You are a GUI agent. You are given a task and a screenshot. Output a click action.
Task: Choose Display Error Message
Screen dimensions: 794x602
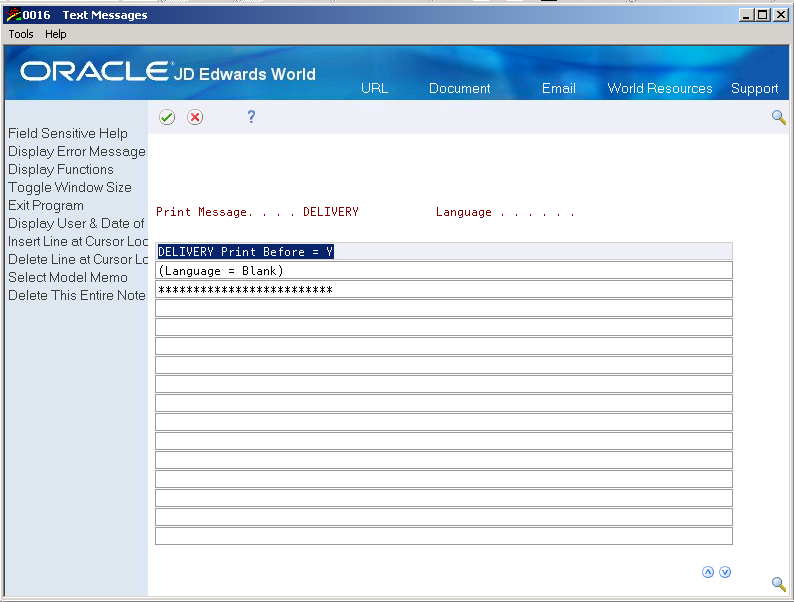coord(77,151)
